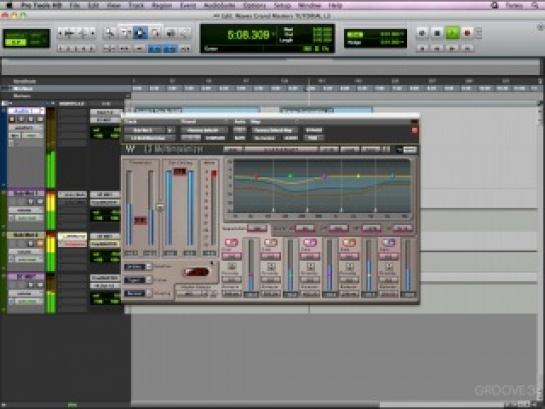The width and height of the screenshot is (545, 409).
Task: Click the first band gain fader in L3
Action: [x=251, y=265]
